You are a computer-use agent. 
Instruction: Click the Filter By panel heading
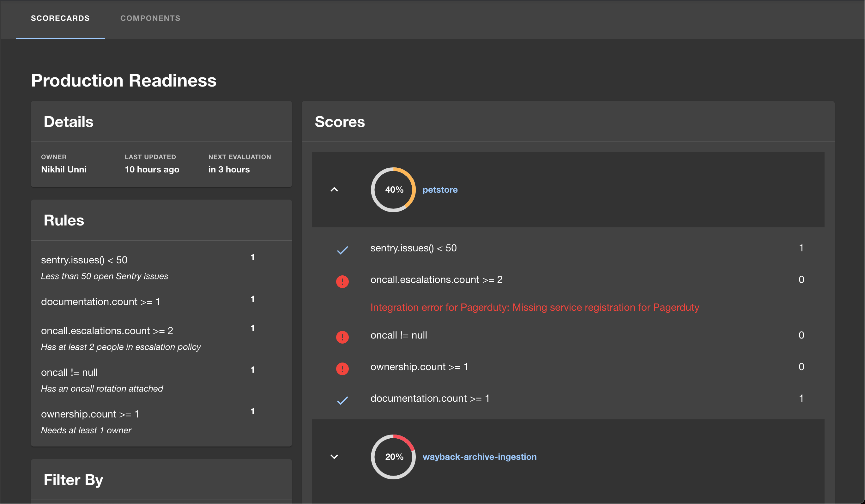[73, 480]
